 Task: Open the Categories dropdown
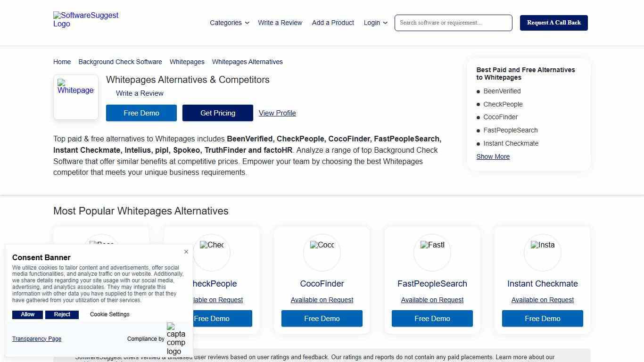[x=229, y=23]
